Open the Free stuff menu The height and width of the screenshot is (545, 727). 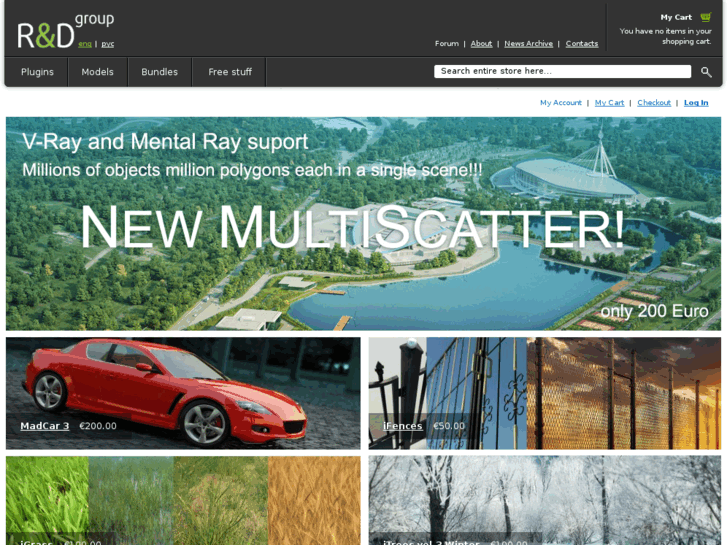pyautogui.click(x=230, y=72)
